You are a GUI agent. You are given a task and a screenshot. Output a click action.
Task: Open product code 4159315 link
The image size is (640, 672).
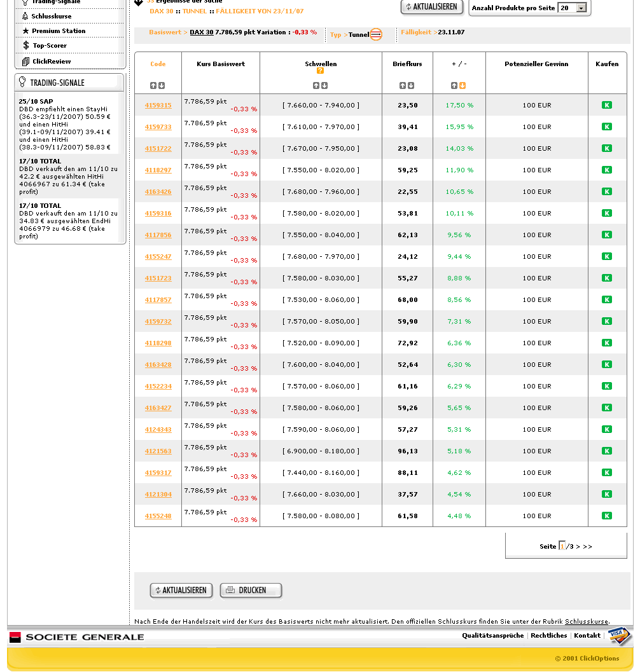pos(158,105)
